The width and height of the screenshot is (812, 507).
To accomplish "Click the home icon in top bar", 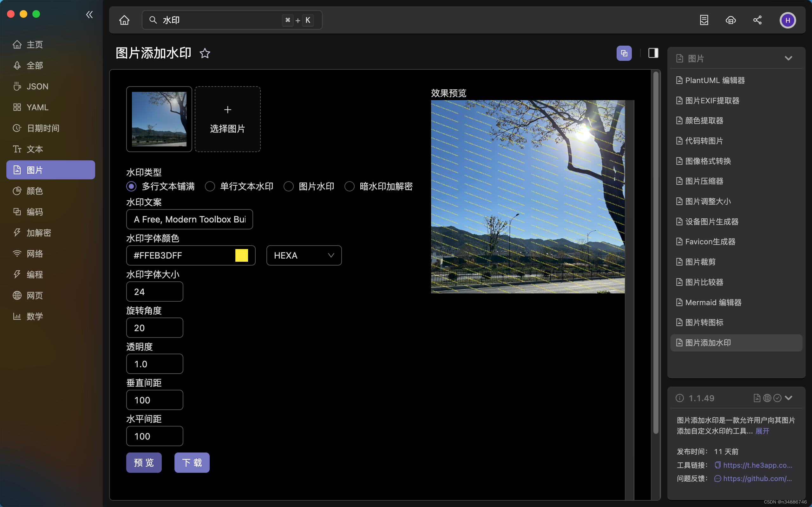I will (124, 20).
